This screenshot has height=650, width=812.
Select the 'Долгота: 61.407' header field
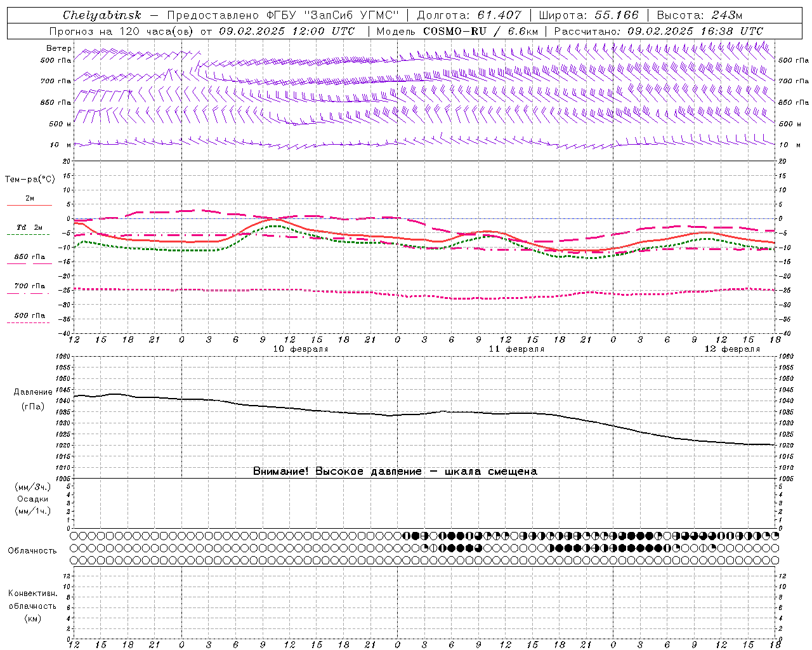469,15
